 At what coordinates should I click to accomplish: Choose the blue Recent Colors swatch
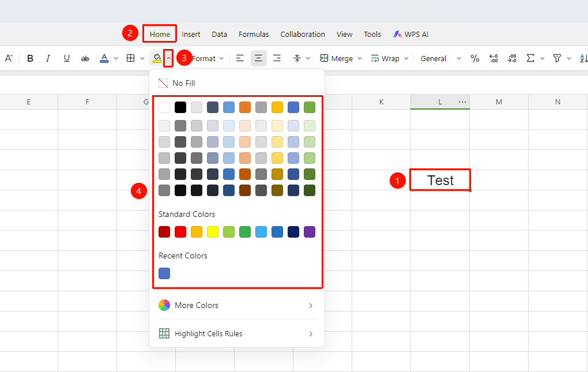(164, 273)
